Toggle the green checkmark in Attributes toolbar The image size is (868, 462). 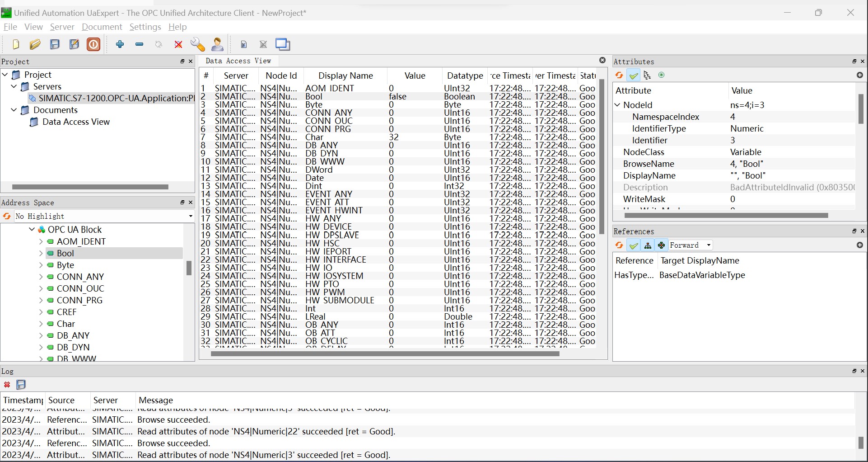pyautogui.click(x=634, y=75)
